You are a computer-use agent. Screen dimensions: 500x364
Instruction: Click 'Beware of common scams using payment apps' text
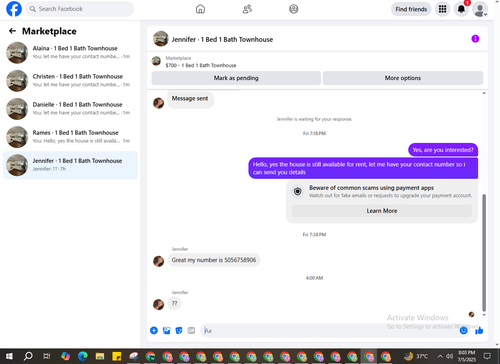coord(371,188)
